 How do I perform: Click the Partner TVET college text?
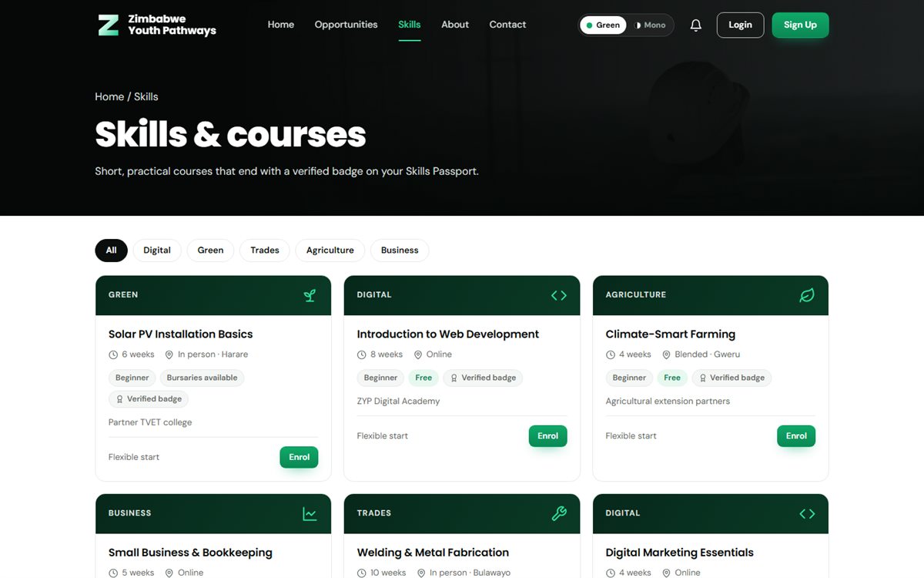tap(150, 422)
